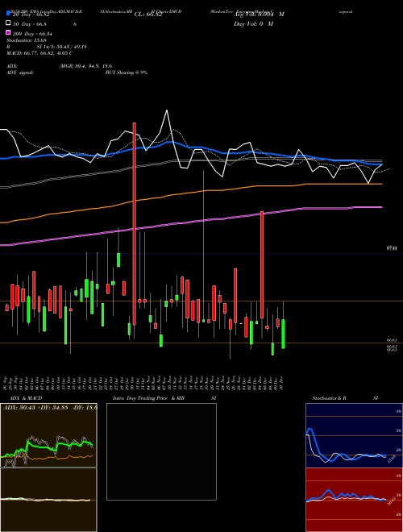Click the white 50 Day EMA legend swatch

click(8, 23)
